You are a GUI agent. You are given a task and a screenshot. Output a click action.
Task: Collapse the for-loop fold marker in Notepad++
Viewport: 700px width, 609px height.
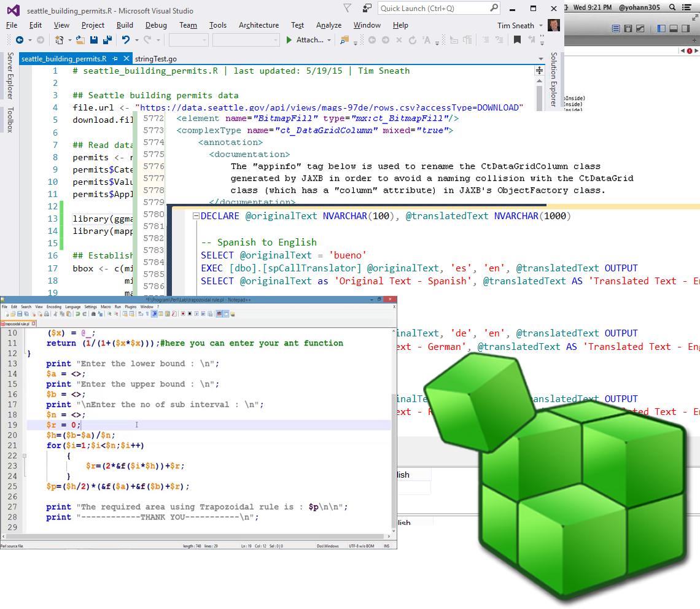point(24,456)
